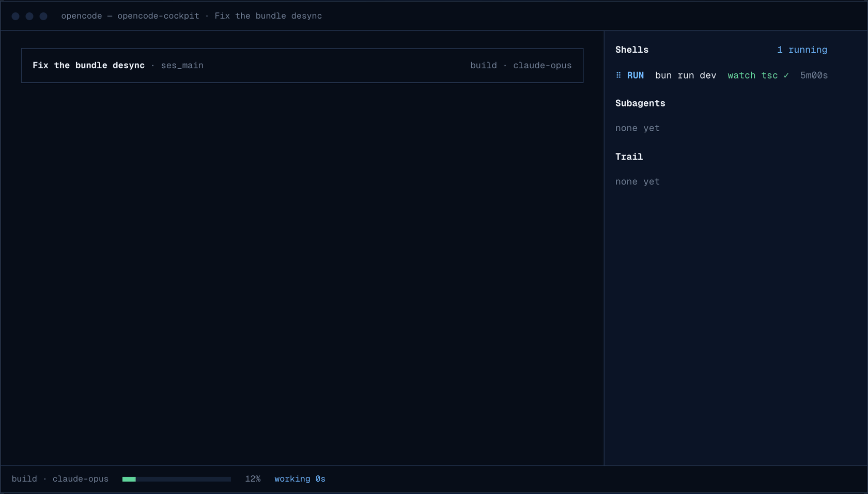Click the 'bun run dev' shell command
868x494 pixels.
coord(686,75)
